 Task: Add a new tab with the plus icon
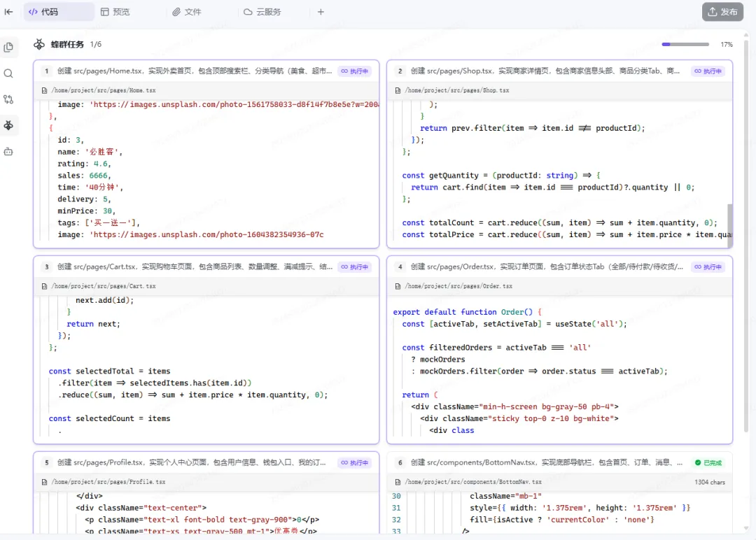(321, 12)
